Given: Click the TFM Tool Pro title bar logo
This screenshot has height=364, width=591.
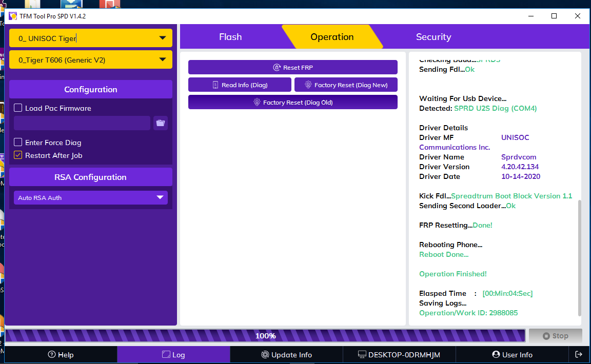Looking at the screenshot, I should pos(13,16).
